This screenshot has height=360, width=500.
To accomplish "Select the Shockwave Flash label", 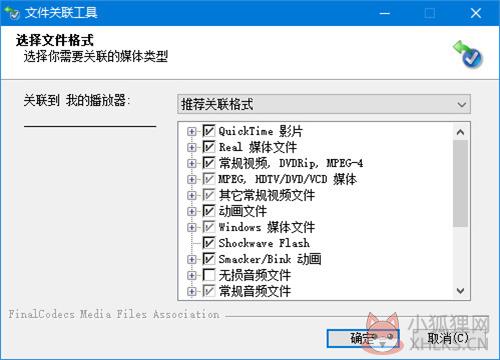I will point(264,243).
